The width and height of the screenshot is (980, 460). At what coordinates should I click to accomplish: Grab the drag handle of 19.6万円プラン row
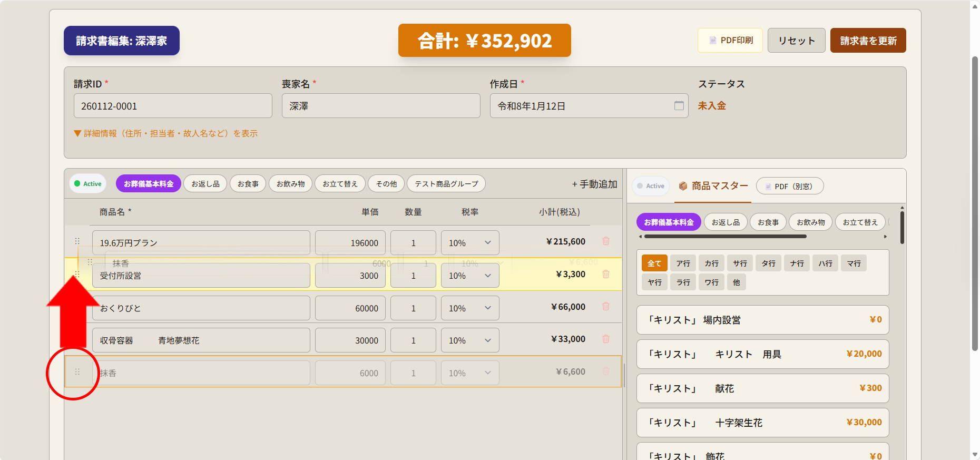(x=77, y=241)
